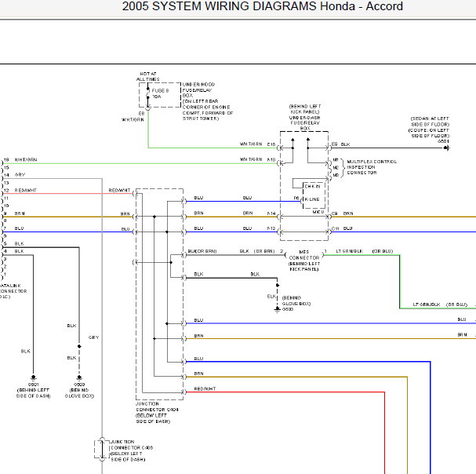Click the "15A" fuse rating label
This screenshot has width=476, height=474.
(x=156, y=97)
